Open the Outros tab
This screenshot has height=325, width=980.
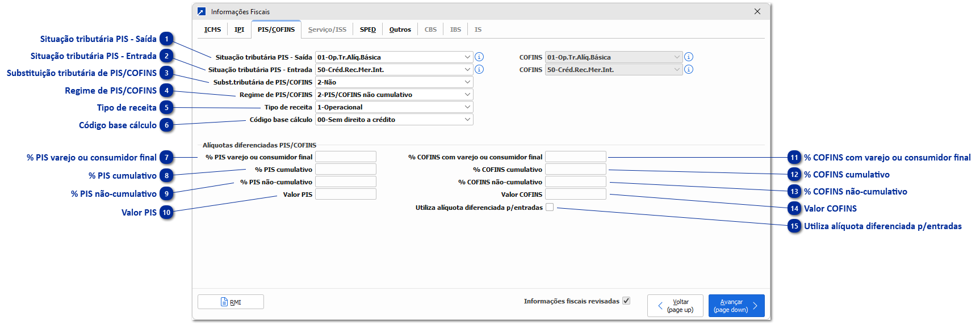400,29
